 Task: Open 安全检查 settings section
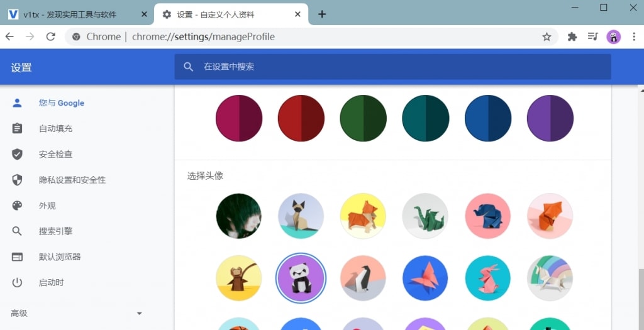click(x=55, y=155)
